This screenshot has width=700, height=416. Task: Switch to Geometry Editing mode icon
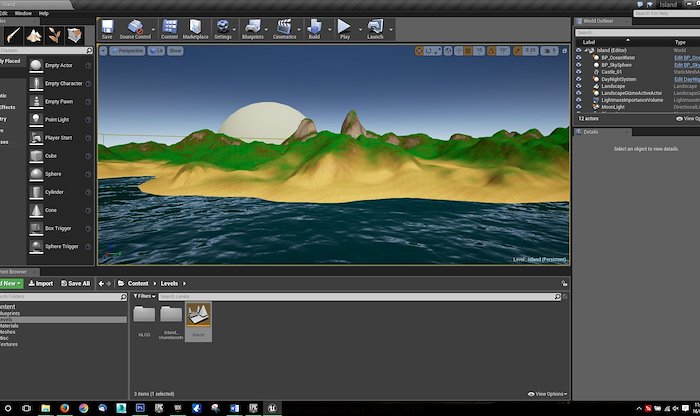[75, 35]
